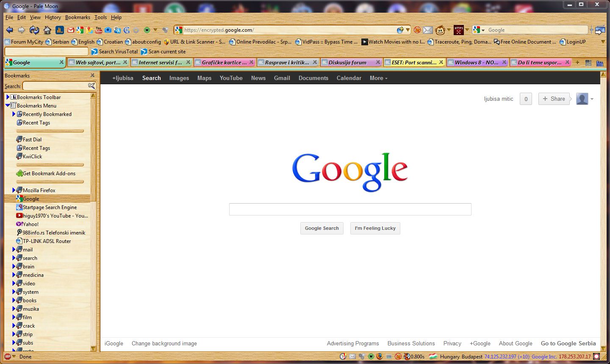The height and width of the screenshot is (364, 610).
Task: Go to the Home page icon
Action: [47, 30]
